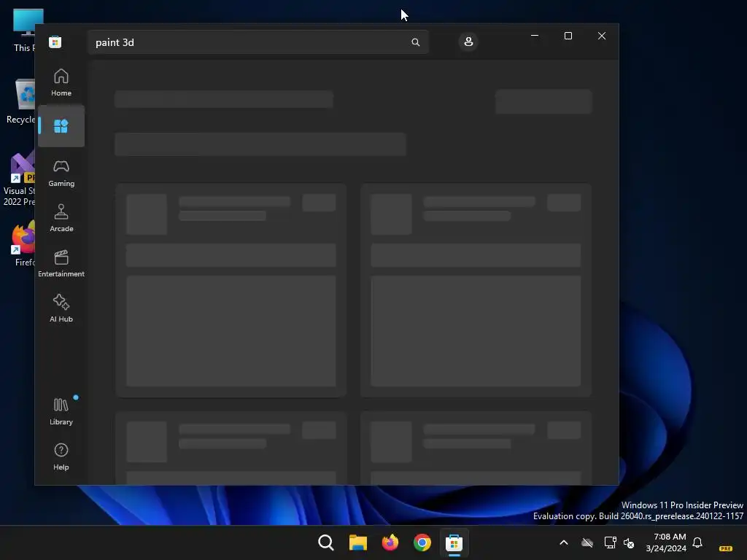Open the clock showing 7:08 AM
This screenshot has width=747, height=560.
tap(666, 542)
